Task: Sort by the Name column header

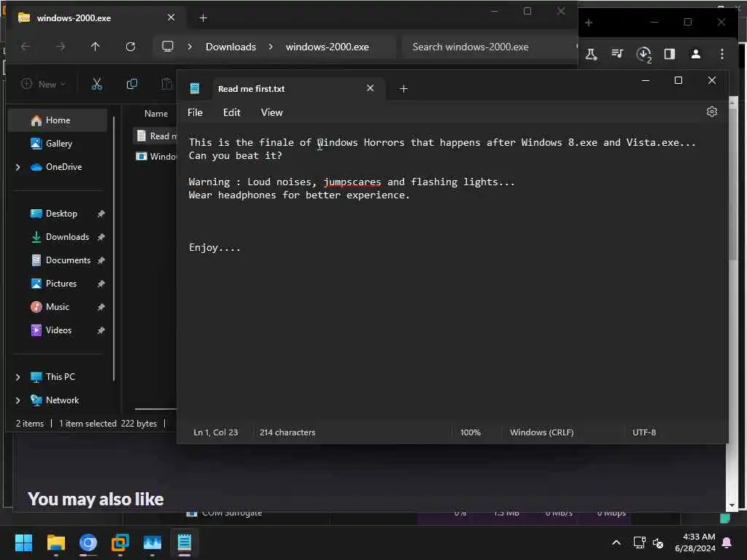Action: [x=156, y=114]
